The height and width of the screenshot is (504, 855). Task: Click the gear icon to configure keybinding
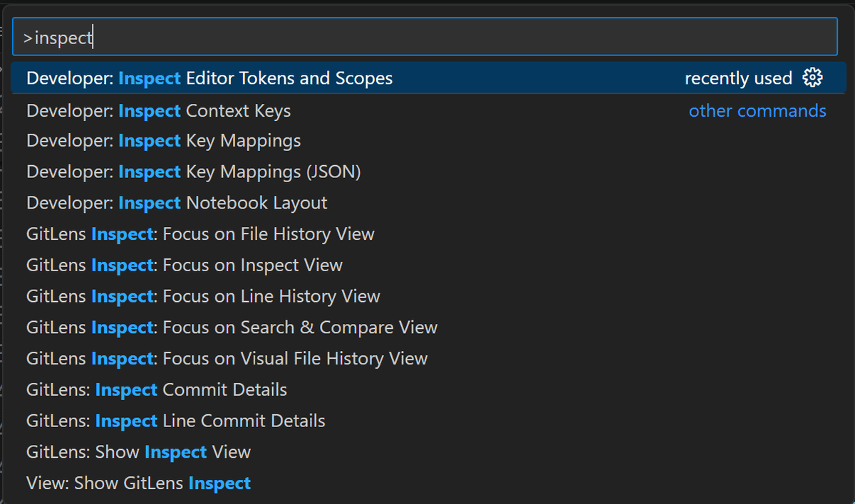pyautogui.click(x=812, y=78)
